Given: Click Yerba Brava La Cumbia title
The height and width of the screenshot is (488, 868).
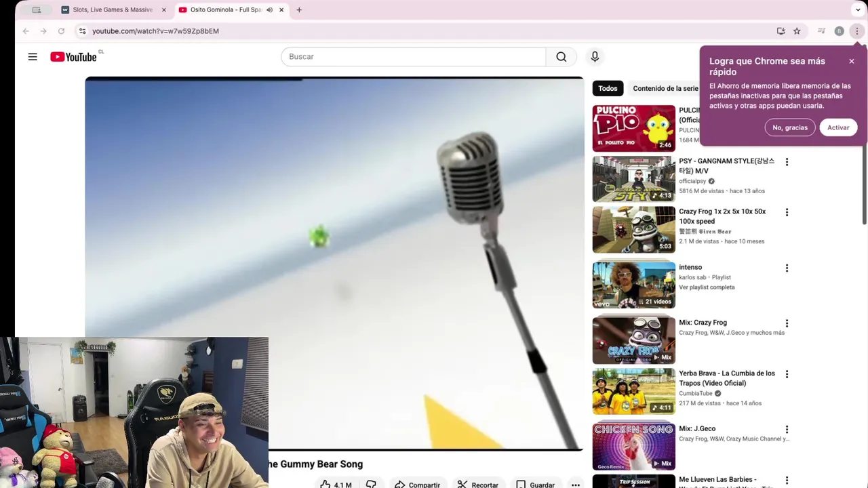Looking at the screenshot, I should pyautogui.click(x=726, y=378).
